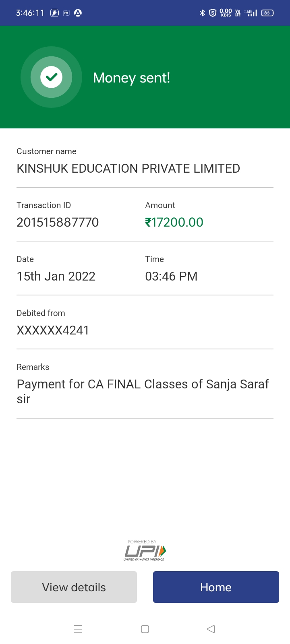The image size is (290, 644).
Task: Tap the 'Money sent!' heading
Action: click(x=131, y=78)
